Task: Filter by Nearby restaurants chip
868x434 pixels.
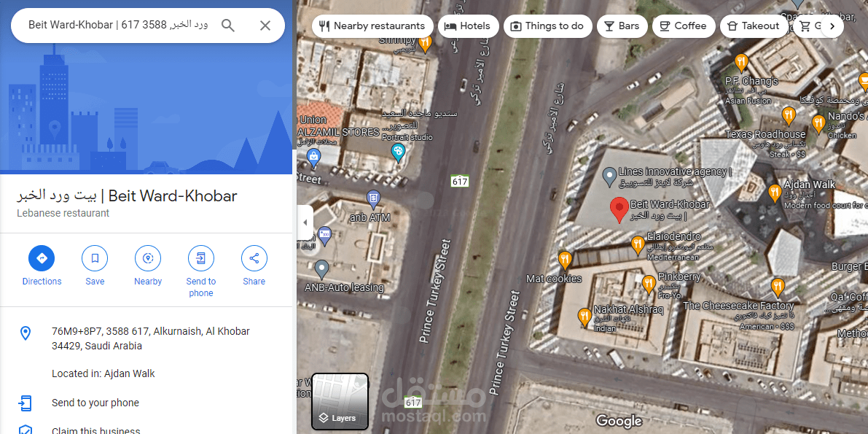Action: pyautogui.click(x=372, y=26)
